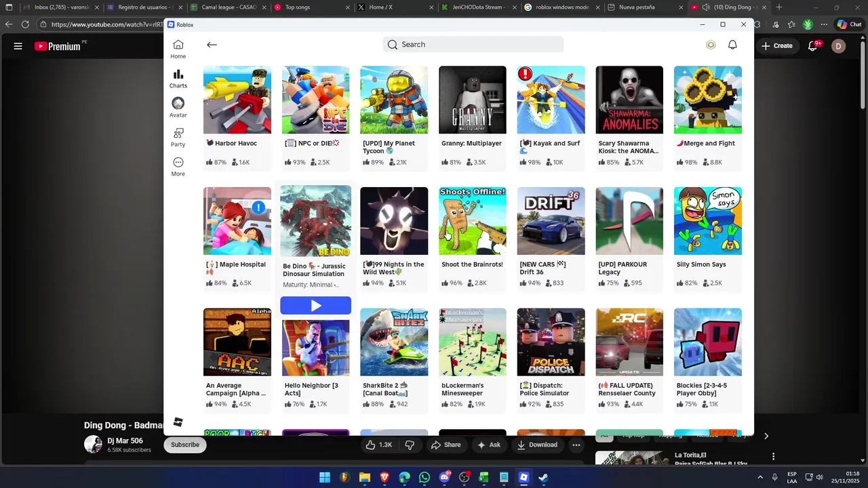Screen dimensions: 868x488
Task: Open Maple Hospital game thumbnail
Action: pos(237,221)
